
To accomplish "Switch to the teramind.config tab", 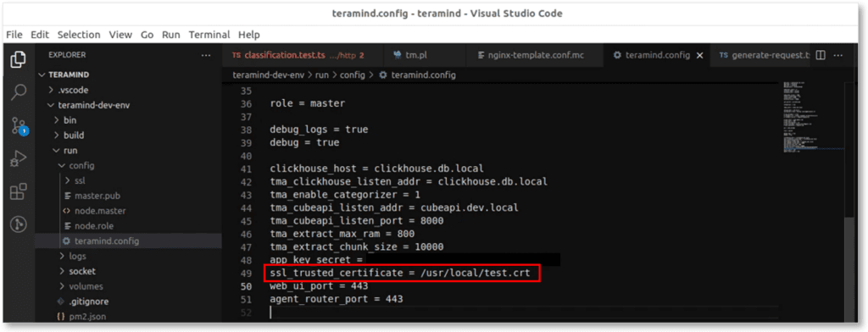I will tap(656, 55).
